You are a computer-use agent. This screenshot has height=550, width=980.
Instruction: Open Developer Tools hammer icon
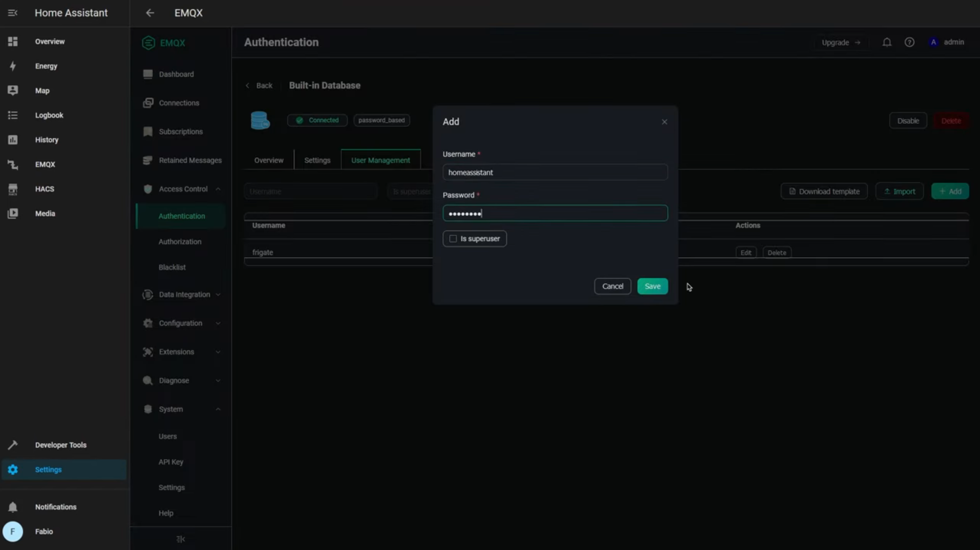(x=13, y=445)
